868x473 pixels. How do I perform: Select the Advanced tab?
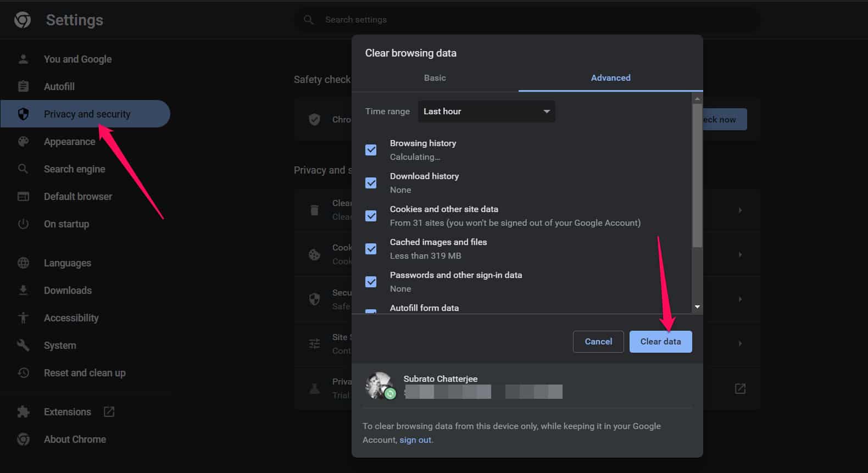coord(610,78)
